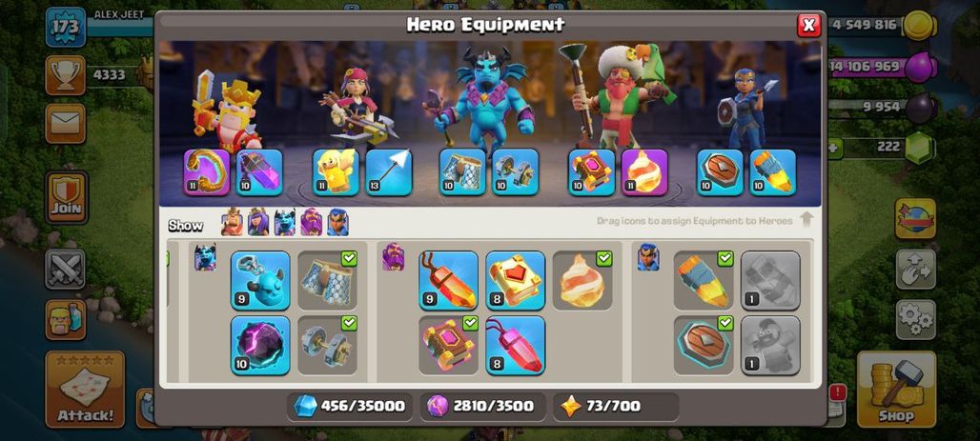Unequip the checked dumbbell item
The image size is (980, 441).
[327, 346]
